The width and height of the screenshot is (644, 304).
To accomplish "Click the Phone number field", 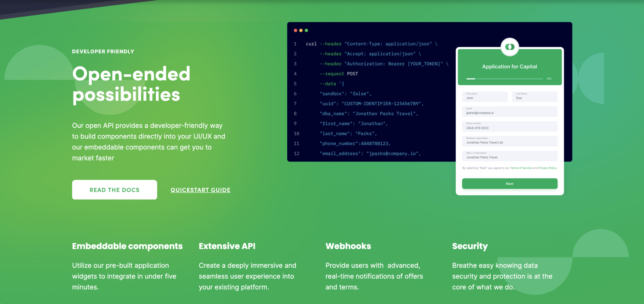I will point(510,126).
